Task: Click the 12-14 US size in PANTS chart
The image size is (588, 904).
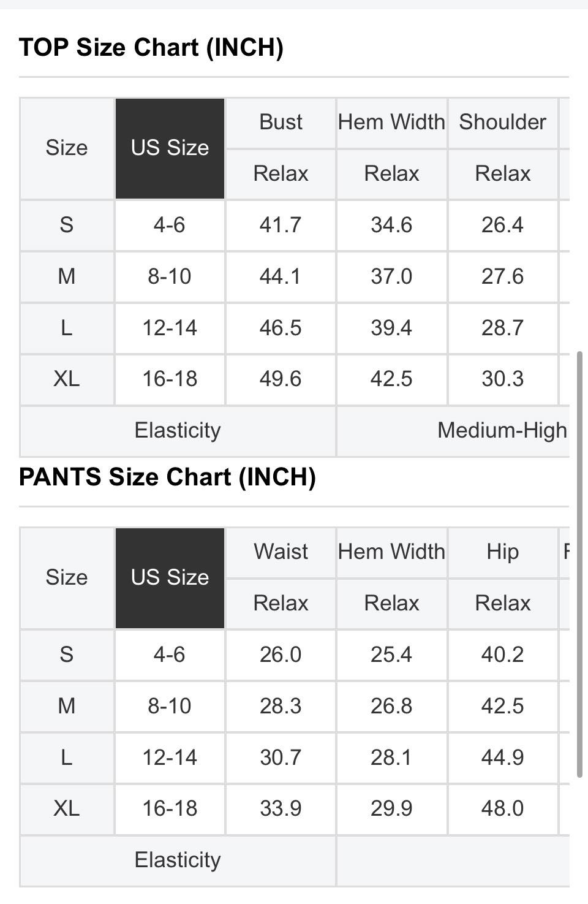Action: click(170, 758)
